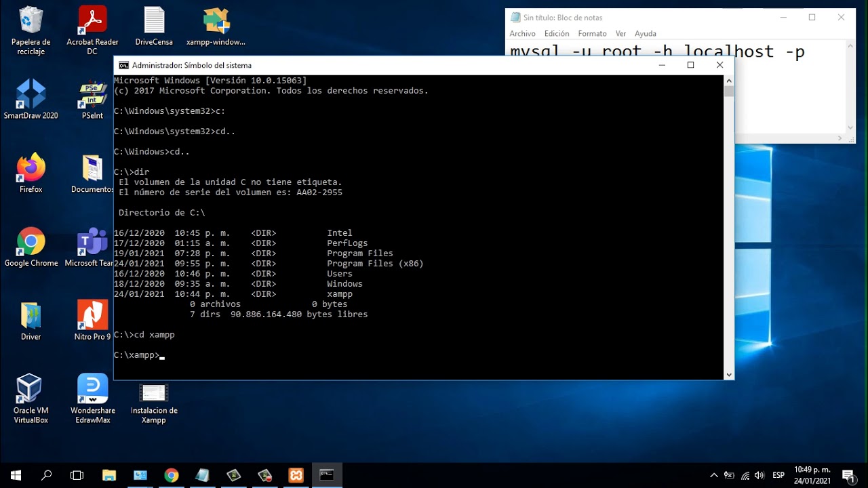Screen dimensions: 868x488
Task: Click the 'C:\xampp>' prompt line
Action: 139,355
